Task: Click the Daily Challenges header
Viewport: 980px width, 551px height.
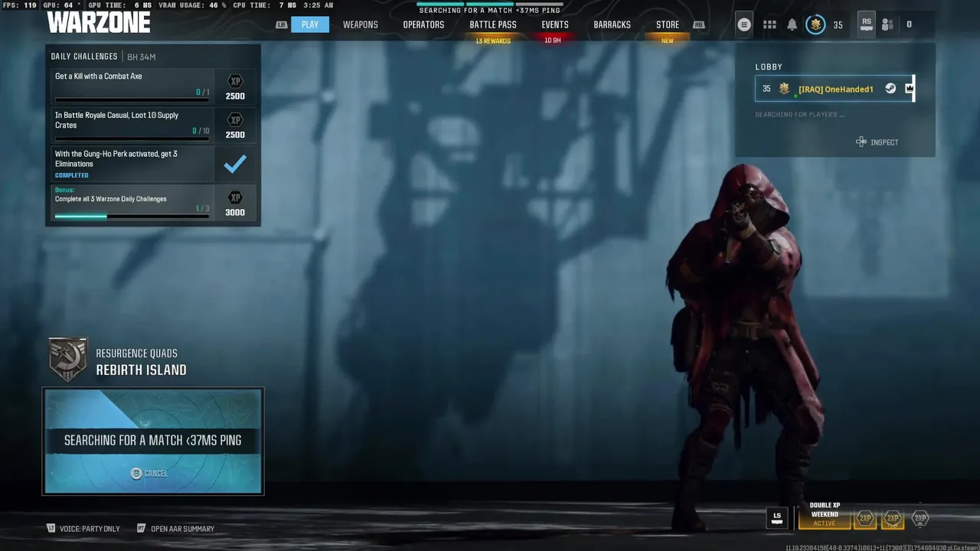Action: [84, 57]
